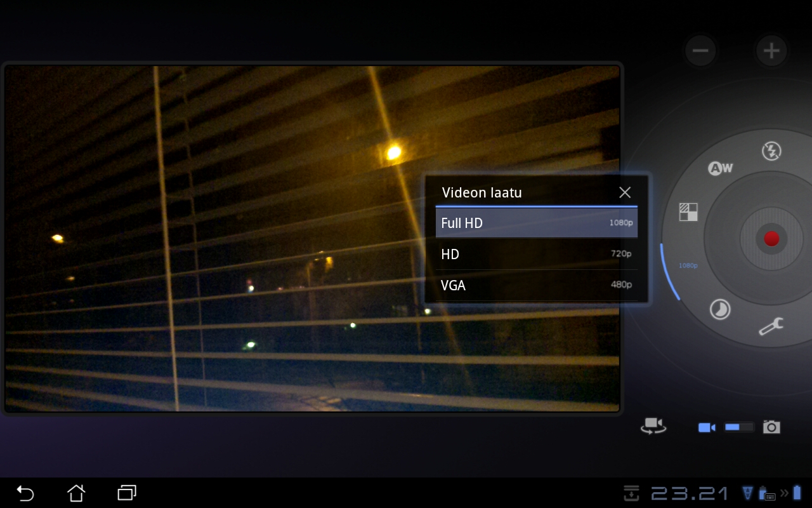Click the battery status icon
The image size is (812, 508).
797,492
